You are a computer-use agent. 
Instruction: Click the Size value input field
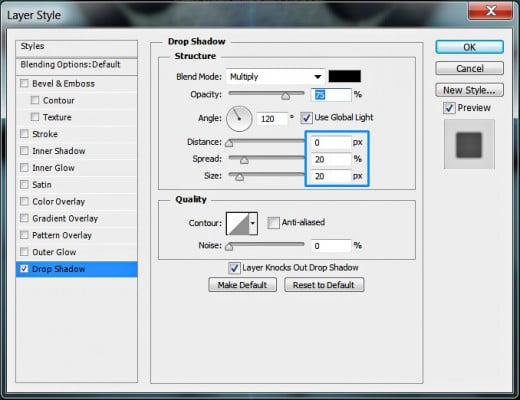[331, 176]
